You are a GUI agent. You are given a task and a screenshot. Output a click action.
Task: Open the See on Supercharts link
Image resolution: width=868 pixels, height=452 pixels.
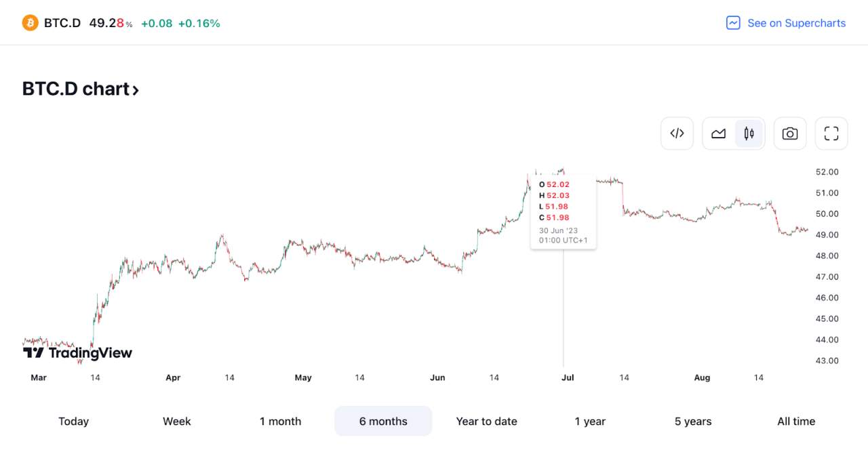point(786,23)
